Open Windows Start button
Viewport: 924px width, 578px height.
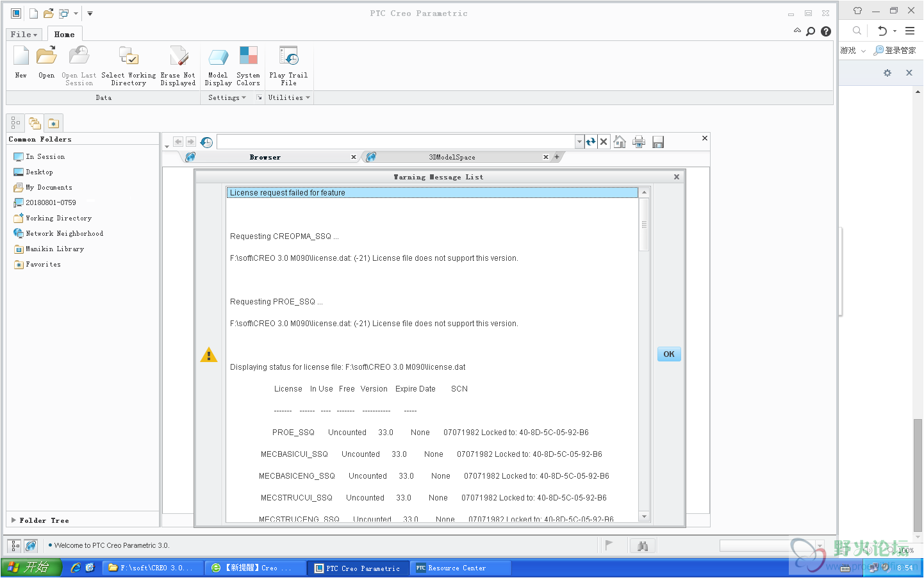click(x=31, y=568)
